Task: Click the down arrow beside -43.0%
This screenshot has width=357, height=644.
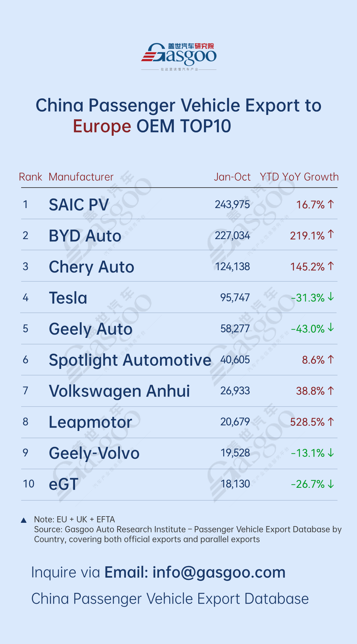Action: pyautogui.click(x=331, y=328)
